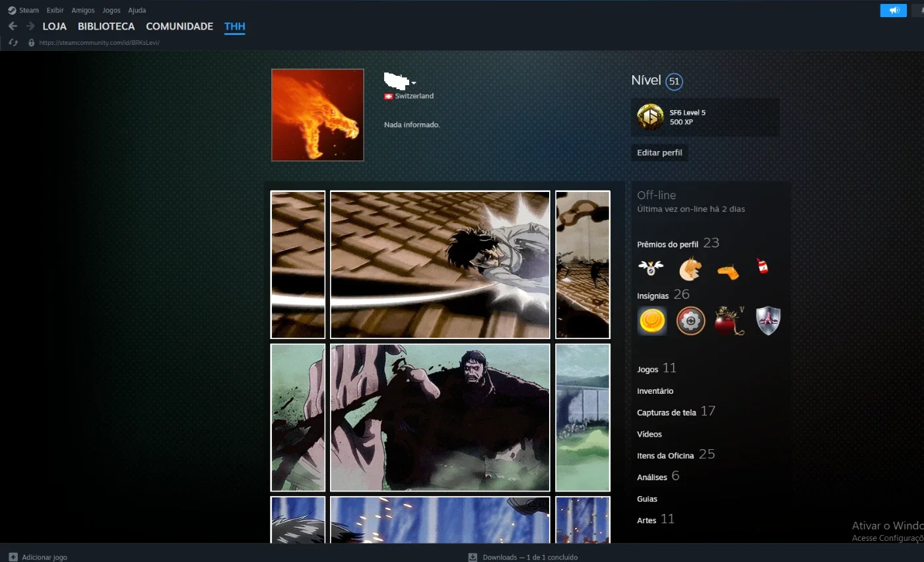
Task: Click the Última vez on-line há 2 dias text
Action: click(691, 209)
